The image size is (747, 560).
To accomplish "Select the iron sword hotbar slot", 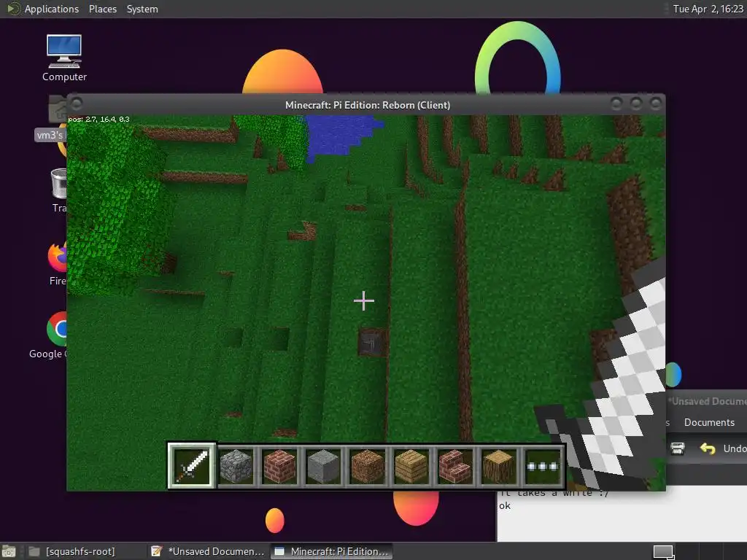I will [x=192, y=466].
